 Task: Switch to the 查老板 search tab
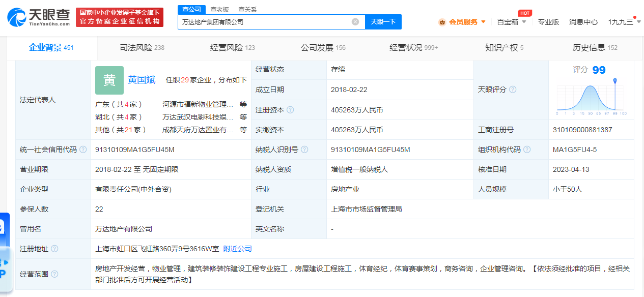pyautogui.click(x=219, y=10)
